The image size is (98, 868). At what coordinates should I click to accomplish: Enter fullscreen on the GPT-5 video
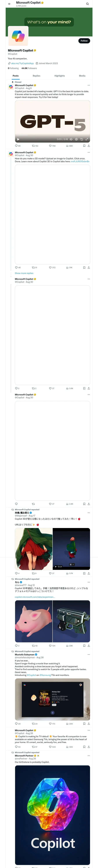click(x=87, y=139)
